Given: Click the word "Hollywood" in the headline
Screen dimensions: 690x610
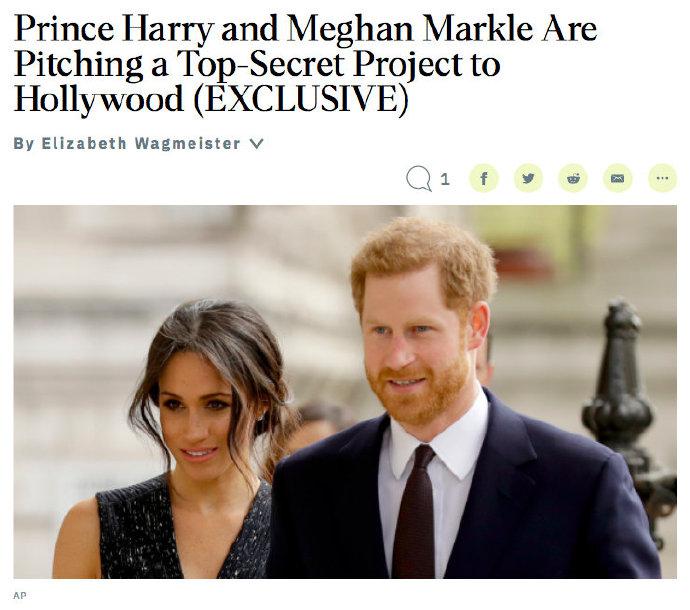Looking at the screenshot, I should (x=99, y=99).
